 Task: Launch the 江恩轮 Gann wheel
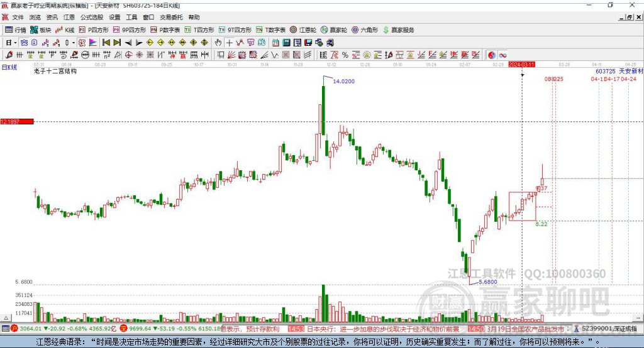click(x=303, y=30)
